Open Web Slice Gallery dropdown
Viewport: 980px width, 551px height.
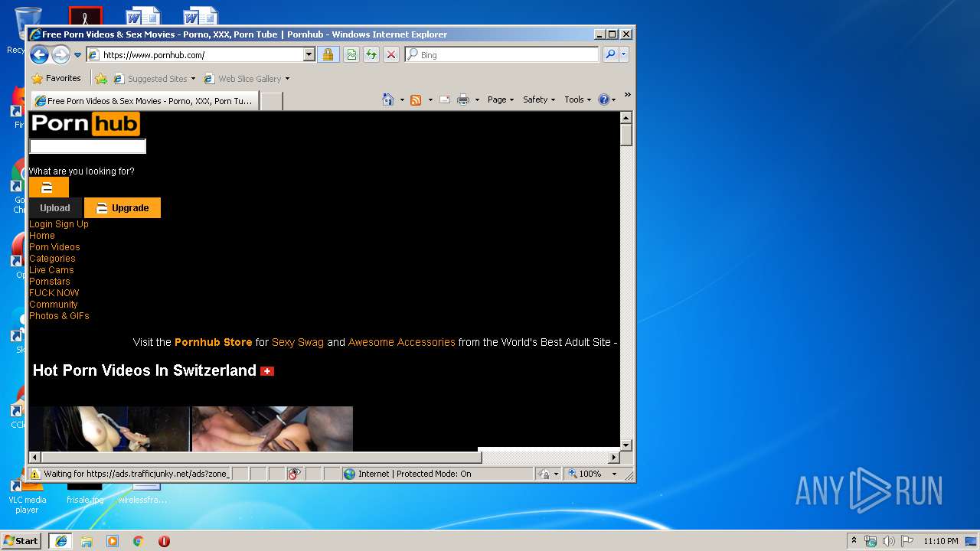pyautogui.click(x=247, y=79)
